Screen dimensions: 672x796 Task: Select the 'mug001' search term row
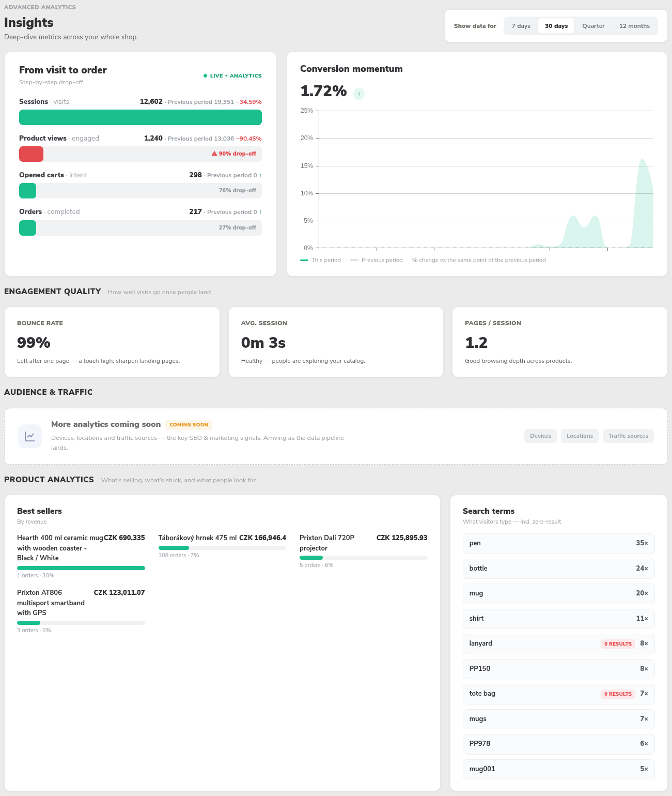point(559,769)
